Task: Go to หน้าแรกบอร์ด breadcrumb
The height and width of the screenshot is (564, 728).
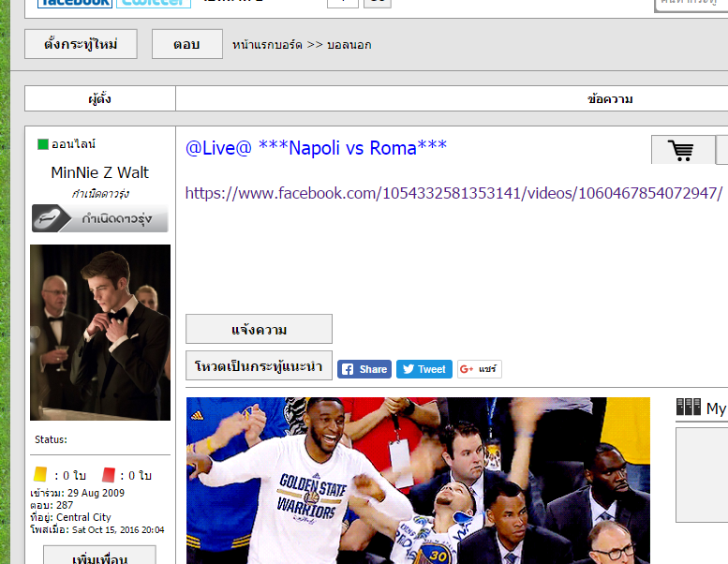Action: [267, 45]
